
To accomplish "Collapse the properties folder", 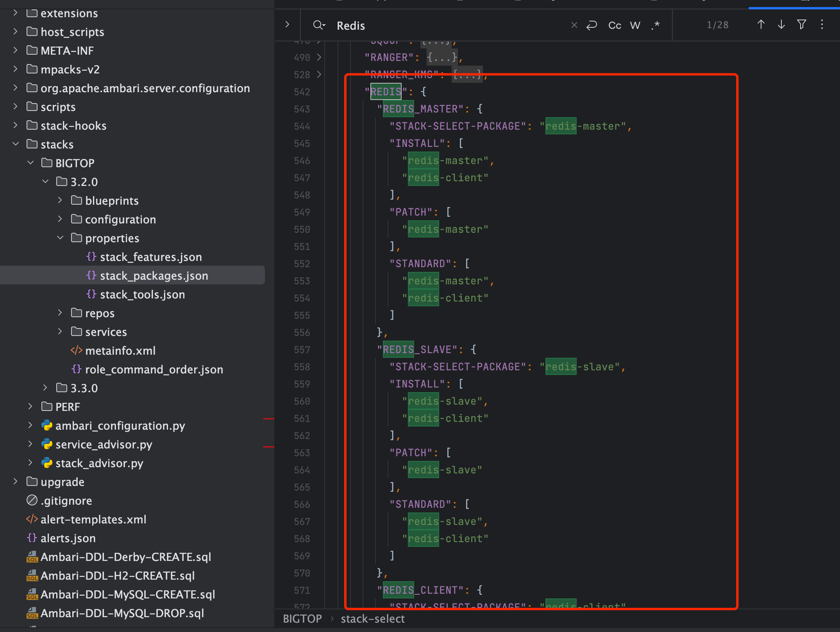I will [60, 238].
